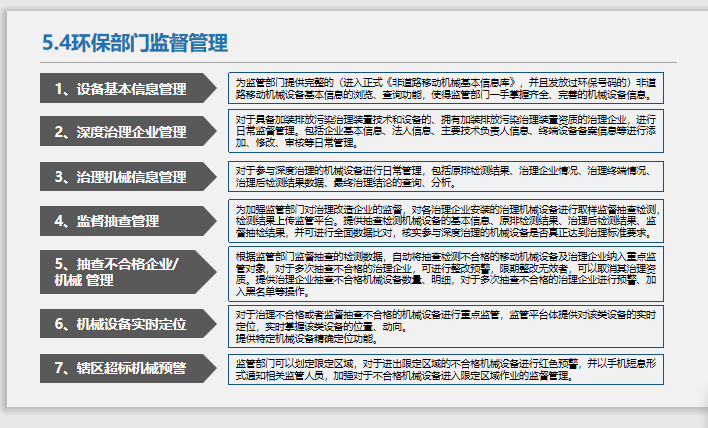Screen dimensions: 708x428
Task: Click the 4、监督抽查管理 arrow label
Action: (128, 221)
